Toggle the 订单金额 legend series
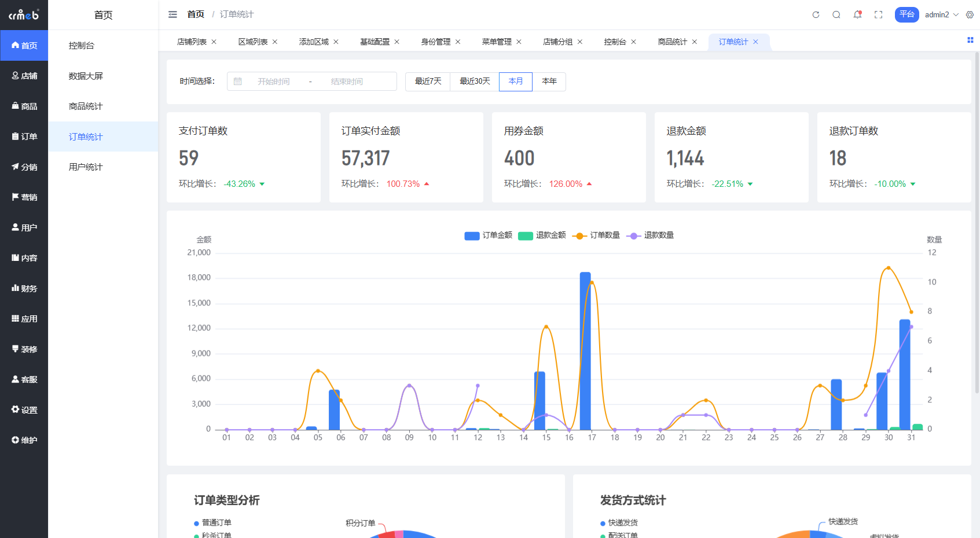 click(488, 235)
